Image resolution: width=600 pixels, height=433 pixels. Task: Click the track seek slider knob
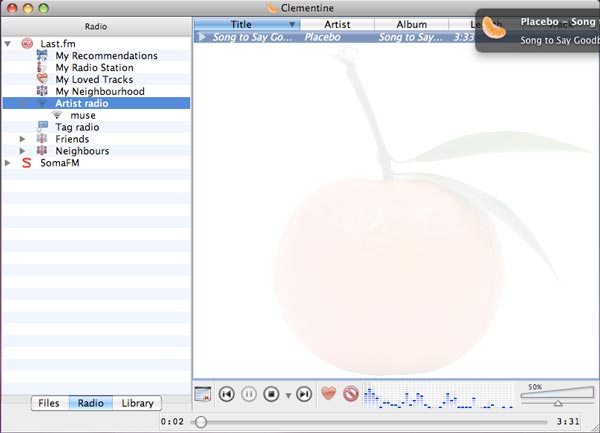(200, 422)
